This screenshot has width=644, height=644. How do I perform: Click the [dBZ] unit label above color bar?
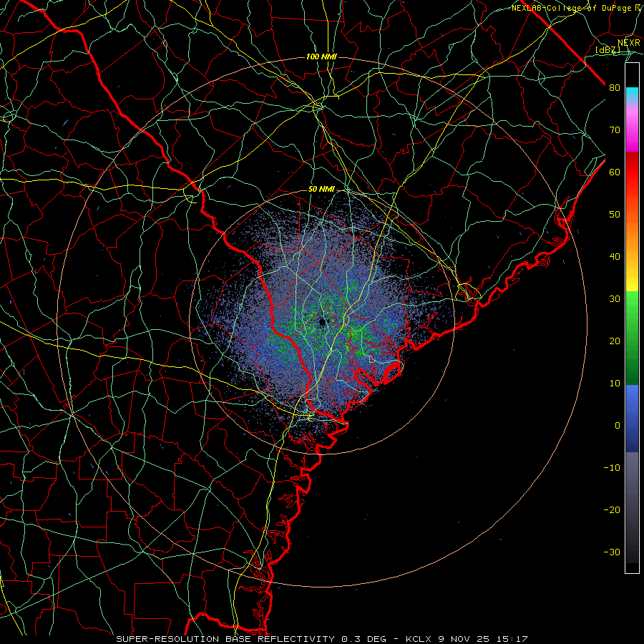pos(608,50)
